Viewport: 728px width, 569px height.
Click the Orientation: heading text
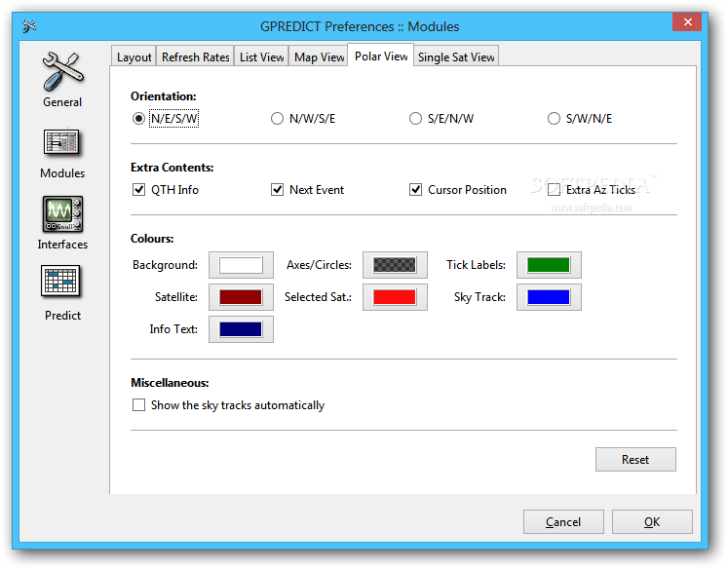point(164,96)
